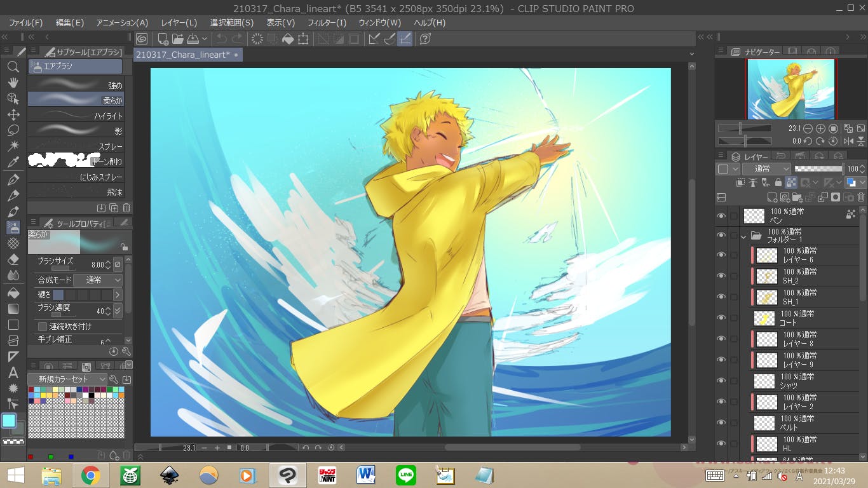The image size is (868, 488).
Task: Flip the navigator view horizontally
Action: [x=848, y=141]
